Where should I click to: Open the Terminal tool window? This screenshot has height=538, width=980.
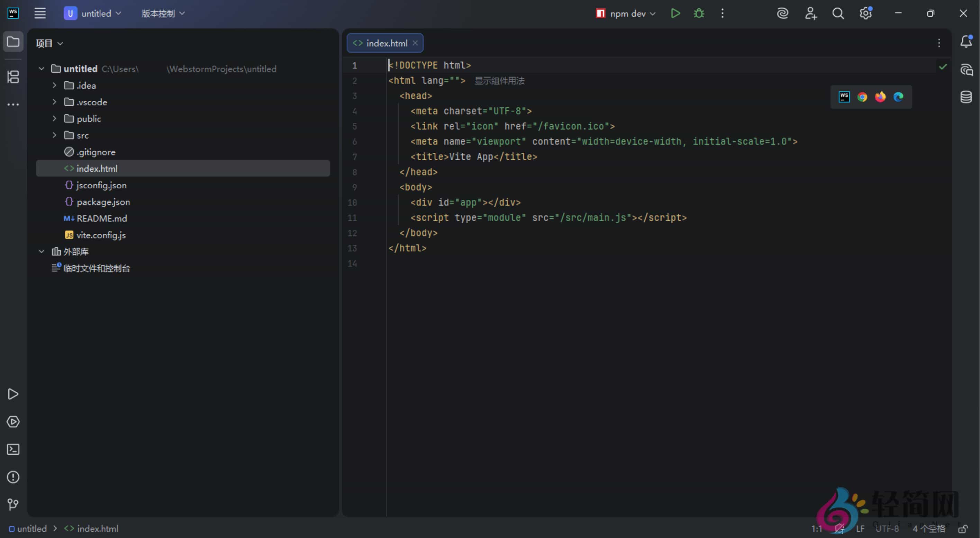13,449
